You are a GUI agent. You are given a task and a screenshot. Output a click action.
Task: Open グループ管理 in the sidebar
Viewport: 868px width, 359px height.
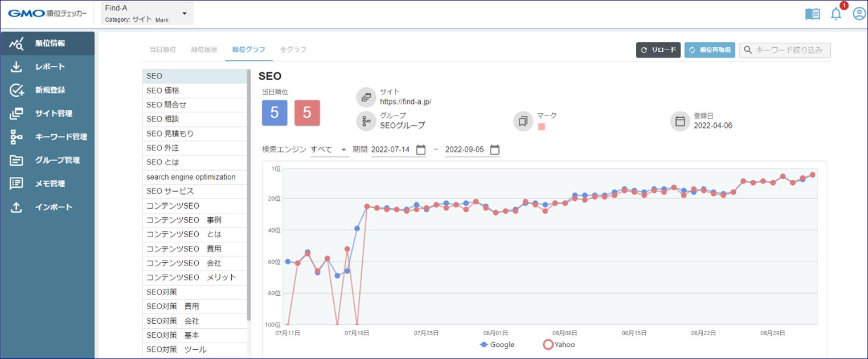point(57,160)
